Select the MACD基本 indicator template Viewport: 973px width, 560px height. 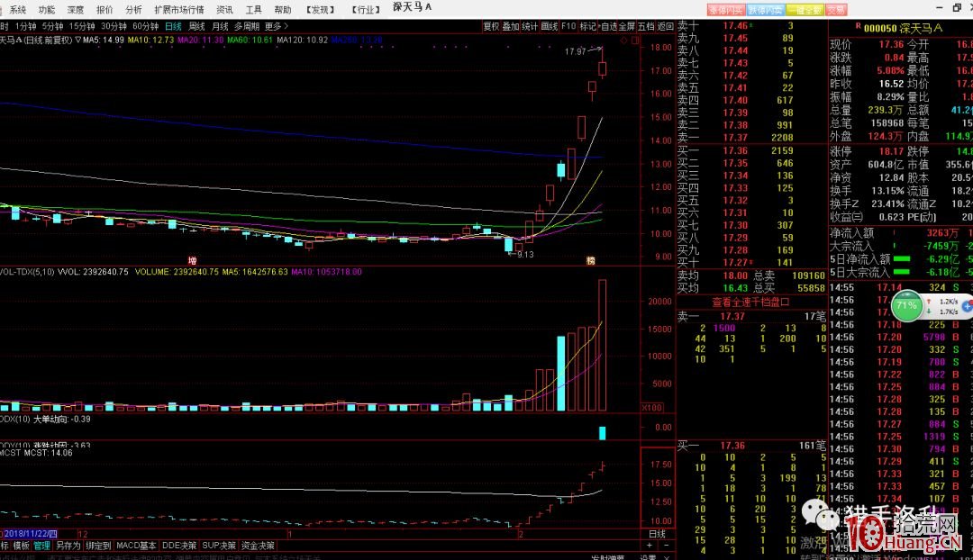(x=136, y=546)
